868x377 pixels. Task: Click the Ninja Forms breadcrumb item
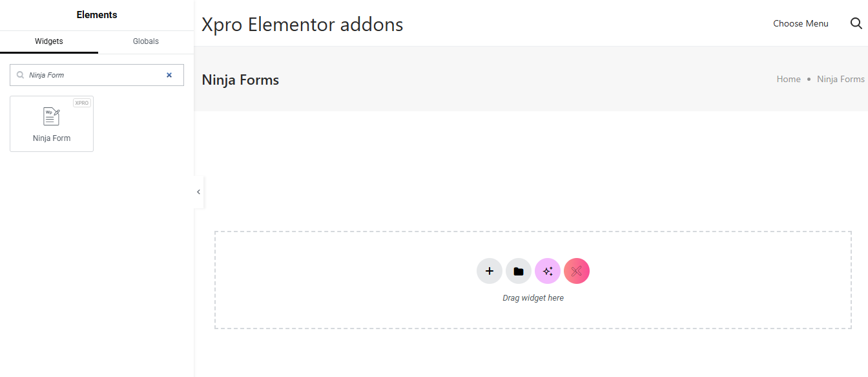point(841,79)
